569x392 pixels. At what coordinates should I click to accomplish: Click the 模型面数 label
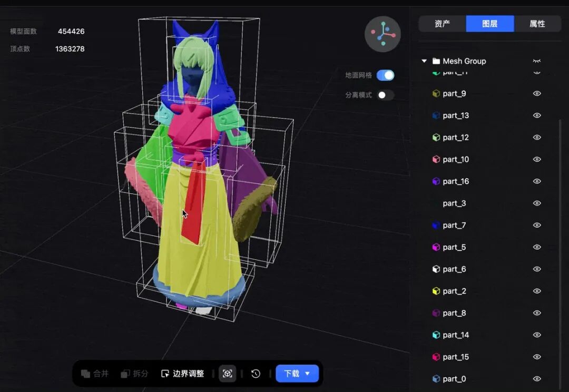coord(23,31)
